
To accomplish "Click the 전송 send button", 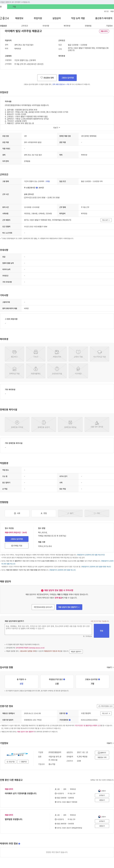I will (x=102, y=631).
